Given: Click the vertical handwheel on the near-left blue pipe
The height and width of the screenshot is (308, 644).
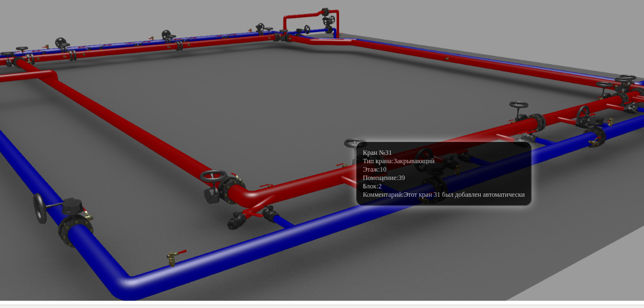Looking at the screenshot, I should tap(40, 209).
